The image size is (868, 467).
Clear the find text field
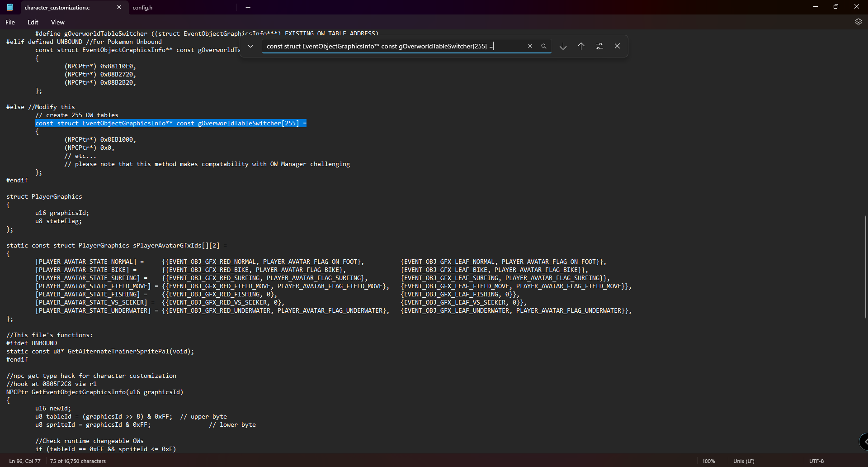pos(530,46)
